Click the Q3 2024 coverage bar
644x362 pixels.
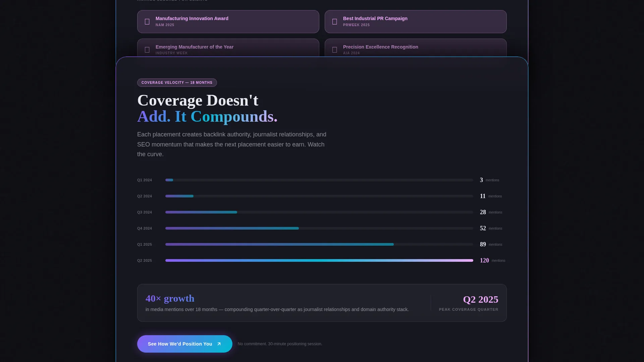click(319, 213)
